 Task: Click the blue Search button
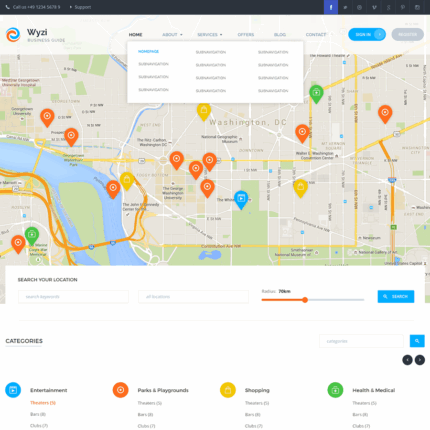tap(396, 296)
